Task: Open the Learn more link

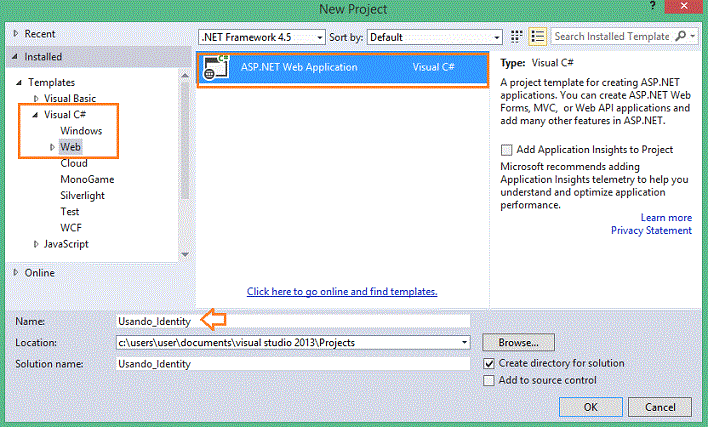Action: (x=666, y=218)
